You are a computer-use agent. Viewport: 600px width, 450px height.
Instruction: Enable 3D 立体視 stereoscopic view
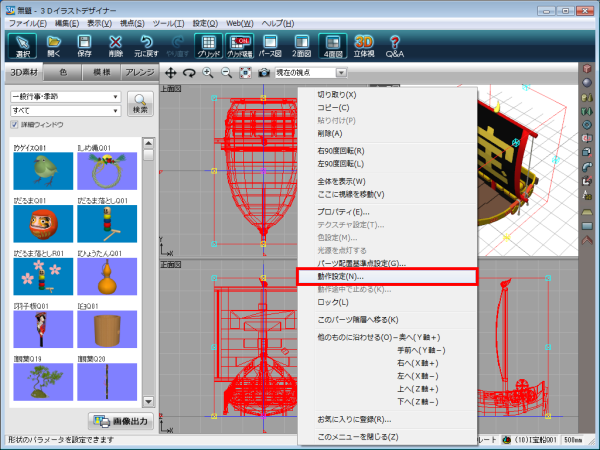[364, 44]
